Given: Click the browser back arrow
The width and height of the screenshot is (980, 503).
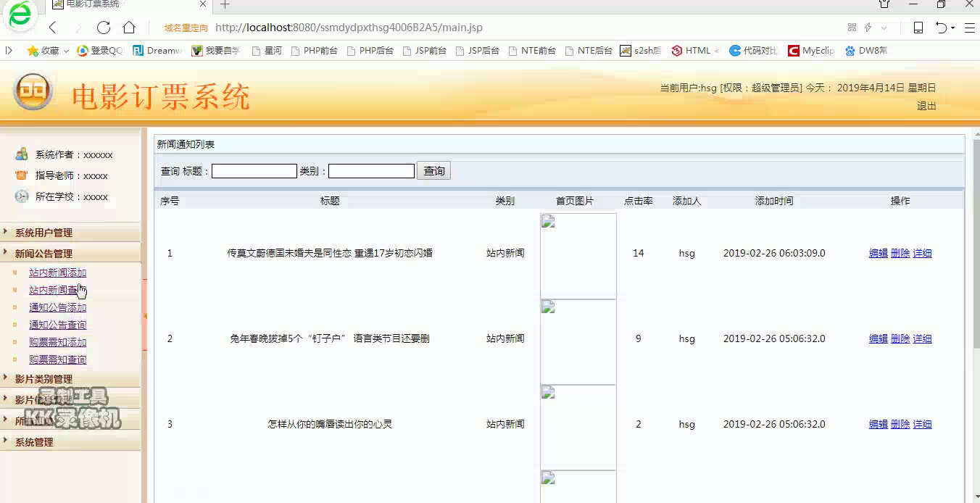Looking at the screenshot, I should pos(52,28).
